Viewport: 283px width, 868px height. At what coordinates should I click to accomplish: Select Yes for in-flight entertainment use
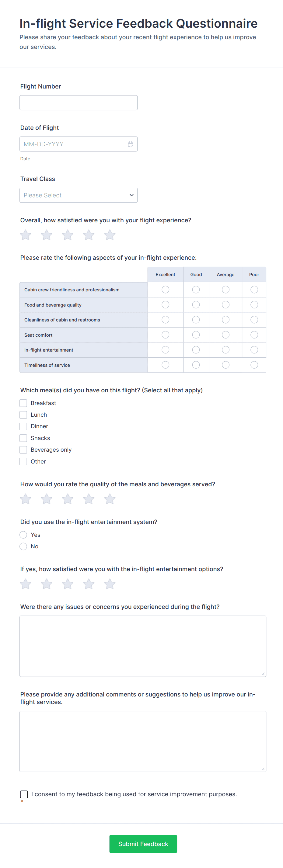point(23,535)
